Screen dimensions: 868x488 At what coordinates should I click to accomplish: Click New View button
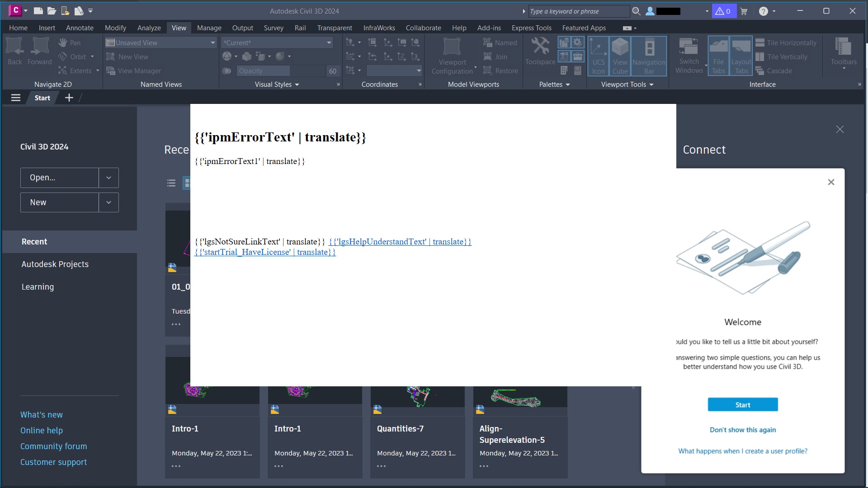click(127, 56)
